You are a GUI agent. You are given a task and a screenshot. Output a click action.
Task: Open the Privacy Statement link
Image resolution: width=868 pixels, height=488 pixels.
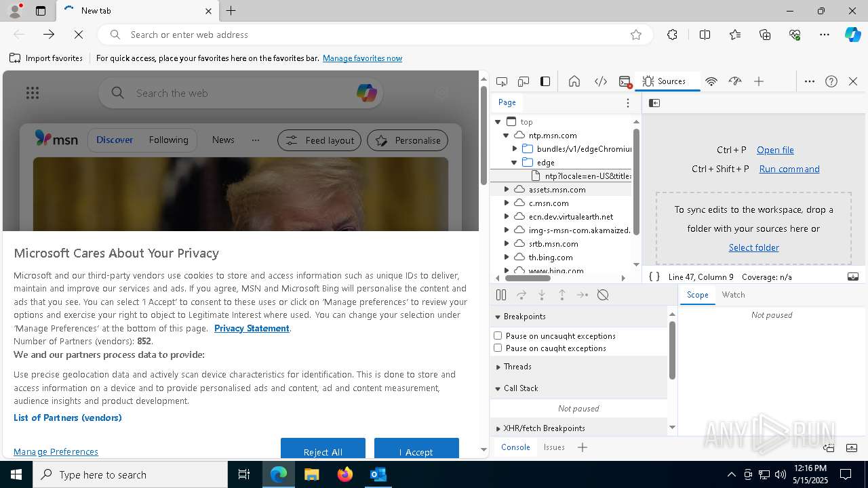pyautogui.click(x=252, y=328)
